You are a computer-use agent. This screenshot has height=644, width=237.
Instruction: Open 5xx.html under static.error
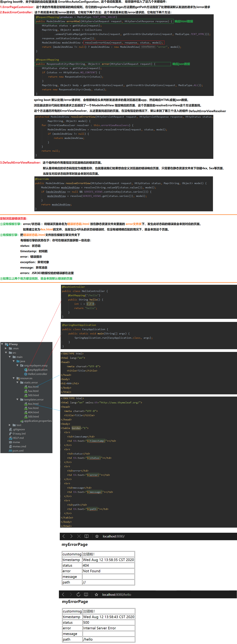33,391
